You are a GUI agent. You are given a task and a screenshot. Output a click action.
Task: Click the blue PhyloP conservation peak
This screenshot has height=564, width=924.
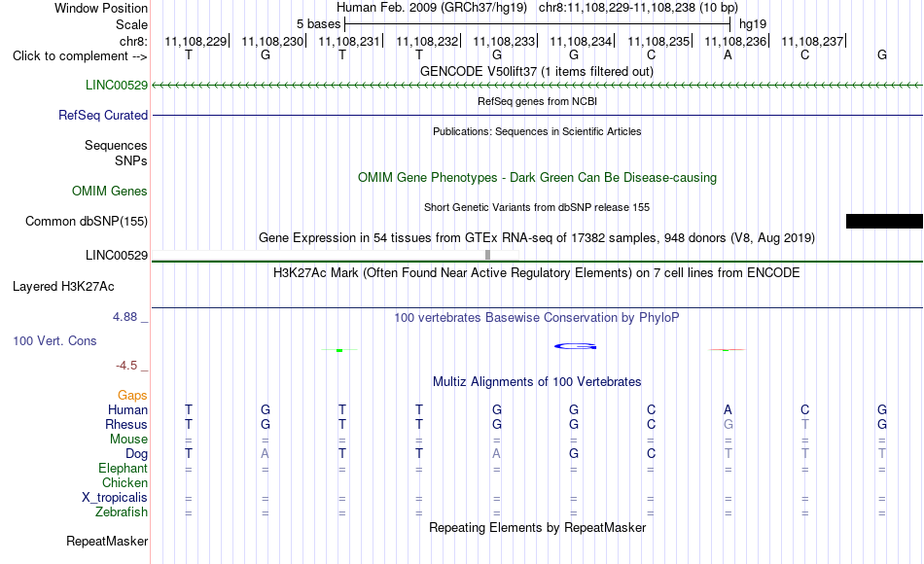click(575, 346)
